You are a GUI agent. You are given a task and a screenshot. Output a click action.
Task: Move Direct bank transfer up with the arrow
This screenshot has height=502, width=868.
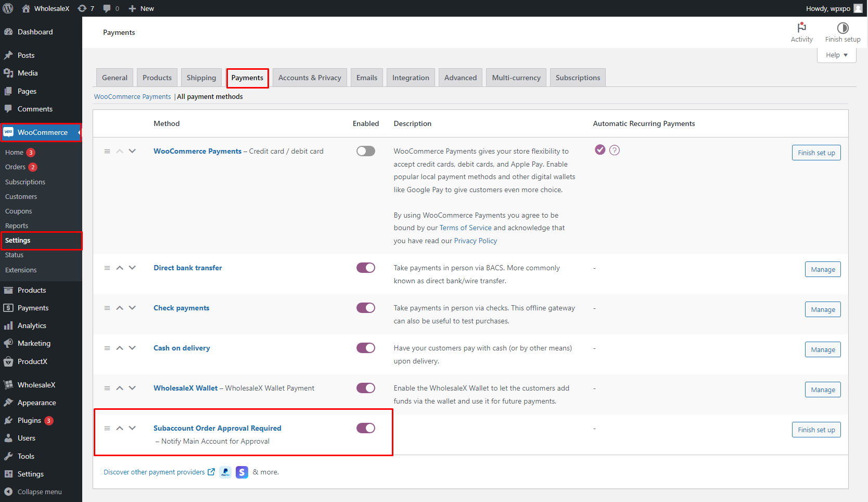(x=120, y=268)
